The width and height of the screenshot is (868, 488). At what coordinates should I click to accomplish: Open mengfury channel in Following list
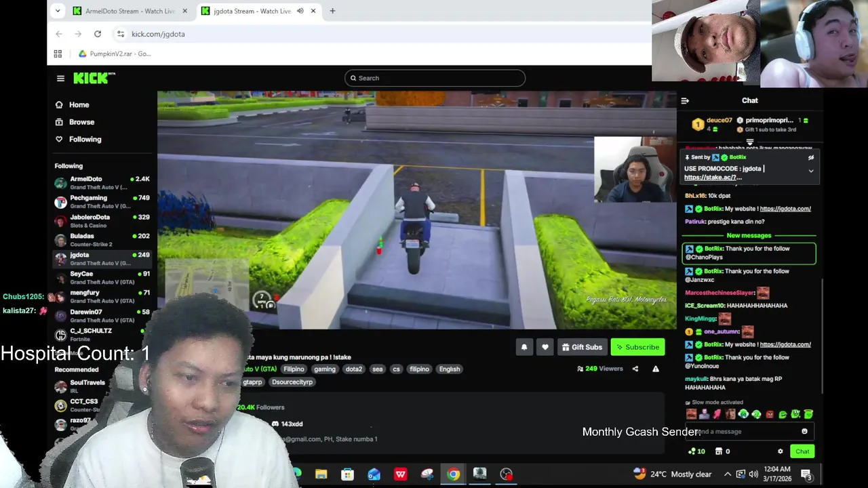[102, 297]
